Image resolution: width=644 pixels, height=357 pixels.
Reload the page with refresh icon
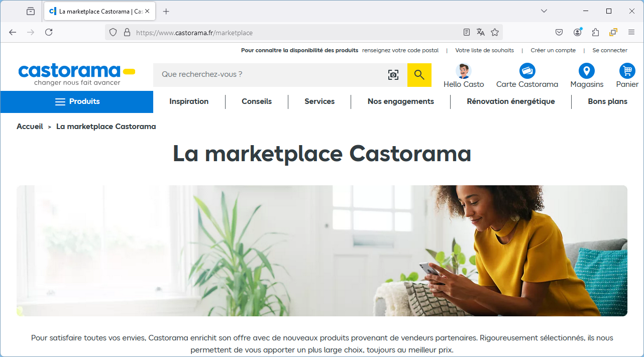(x=49, y=32)
